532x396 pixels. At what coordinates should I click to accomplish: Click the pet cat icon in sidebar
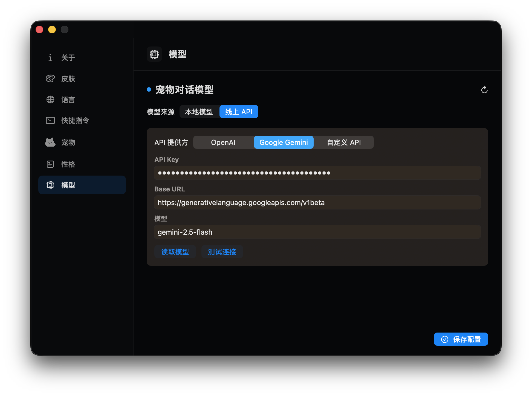(x=50, y=142)
